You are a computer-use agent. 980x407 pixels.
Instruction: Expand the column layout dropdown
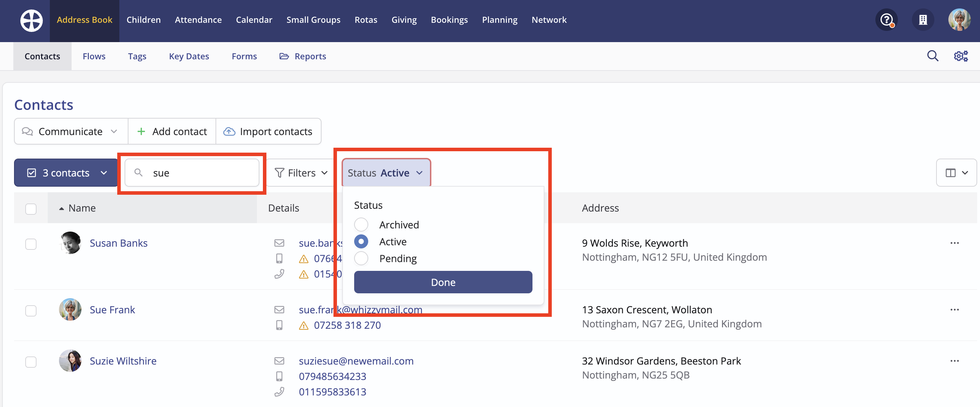tap(956, 173)
